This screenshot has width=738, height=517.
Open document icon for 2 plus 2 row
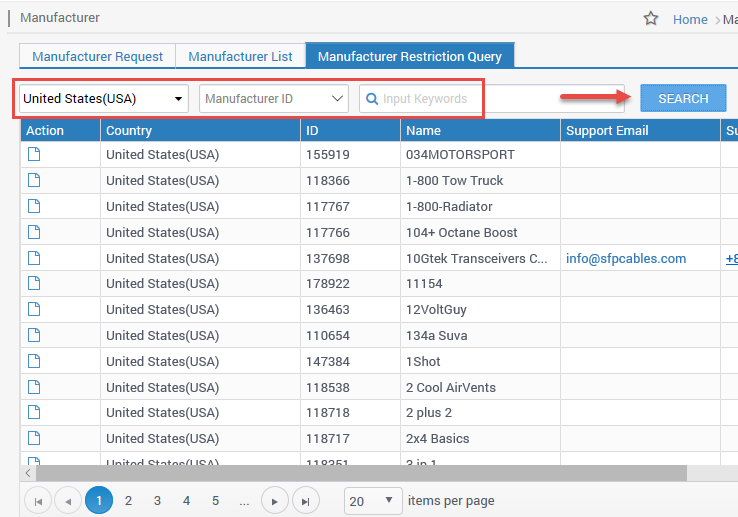point(34,412)
